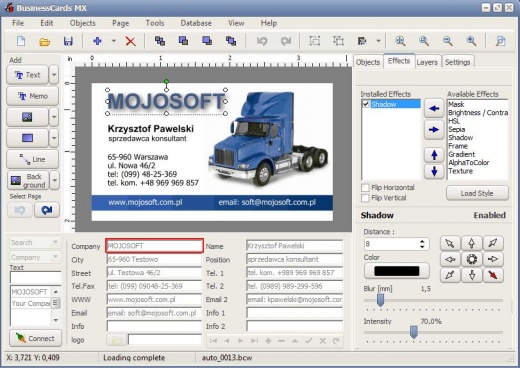Set shadow direction to bottom-right red arrow
Viewport: 520px width, 368px height.
click(493, 275)
